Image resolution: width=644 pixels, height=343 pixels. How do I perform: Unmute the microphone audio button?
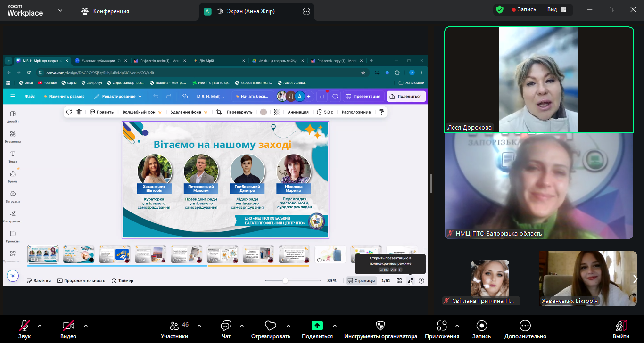[25, 326]
